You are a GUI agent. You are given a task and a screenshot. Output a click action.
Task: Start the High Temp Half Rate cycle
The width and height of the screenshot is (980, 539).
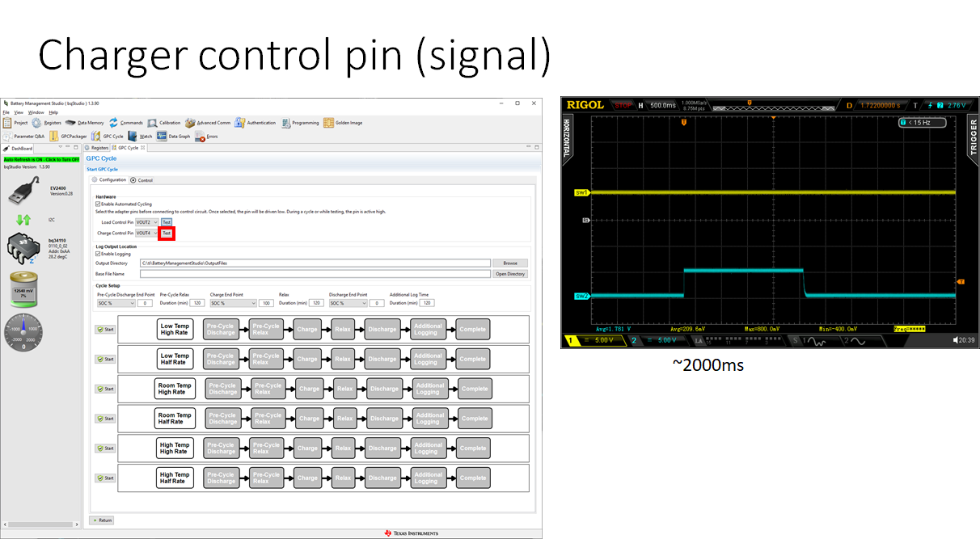point(105,478)
